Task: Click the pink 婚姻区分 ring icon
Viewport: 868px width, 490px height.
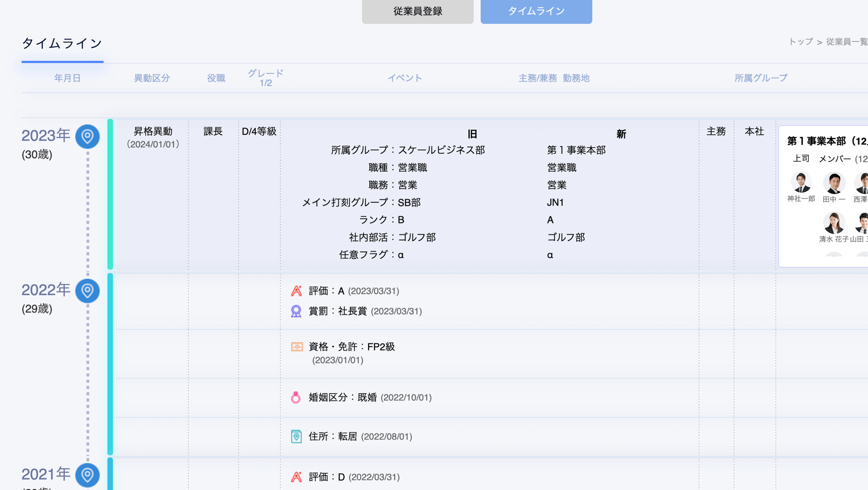Action: 296,397
